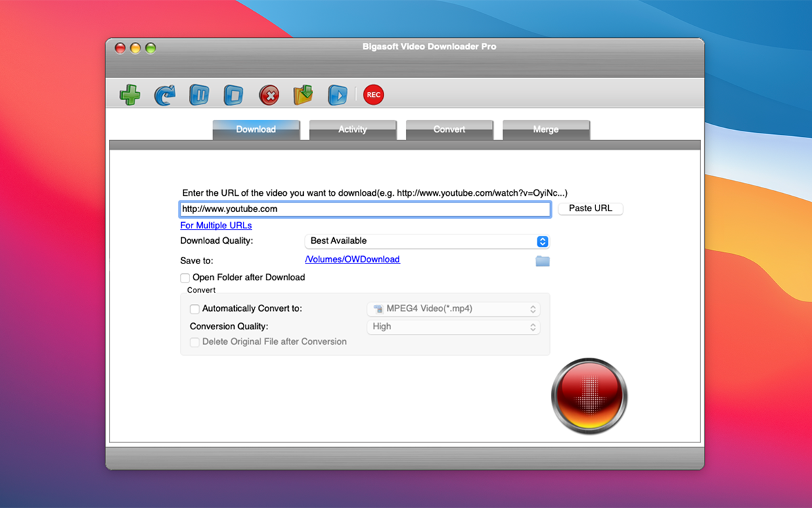Pause download with the pause toolbar icon
The width and height of the screenshot is (812, 508).
pyautogui.click(x=199, y=95)
